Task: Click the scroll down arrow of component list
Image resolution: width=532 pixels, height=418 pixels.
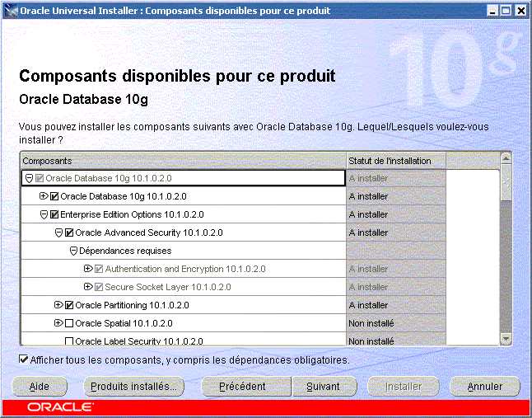Action: 506,338
